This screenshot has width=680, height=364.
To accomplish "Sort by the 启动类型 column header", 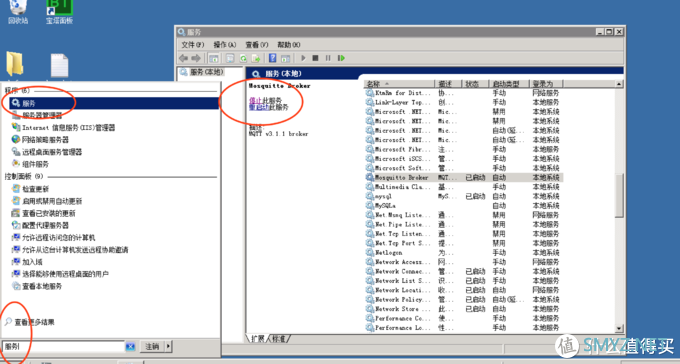I will tap(509, 84).
